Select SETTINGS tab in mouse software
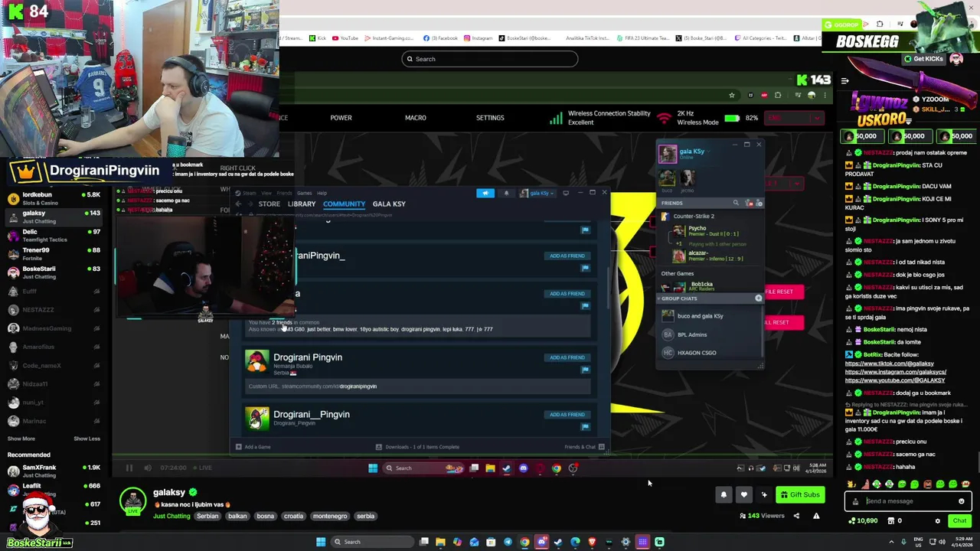The height and width of the screenshot is (551, 980). [490, 118]
